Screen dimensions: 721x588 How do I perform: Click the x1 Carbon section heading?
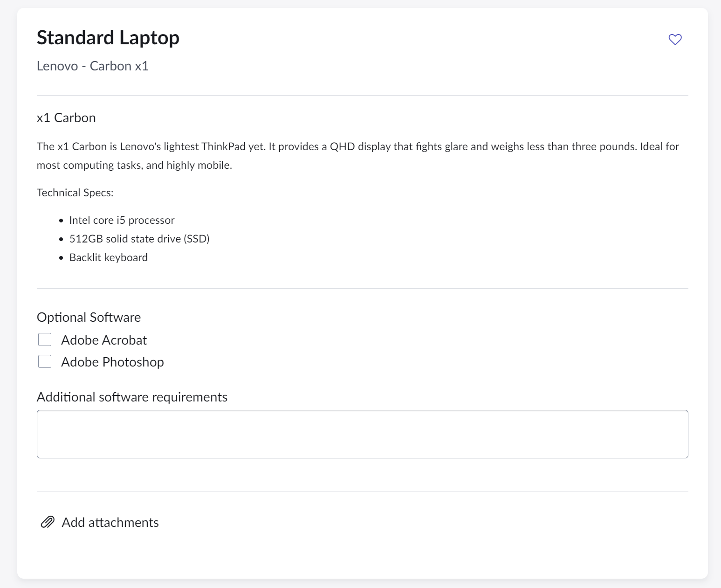click(x=66, y=118)
